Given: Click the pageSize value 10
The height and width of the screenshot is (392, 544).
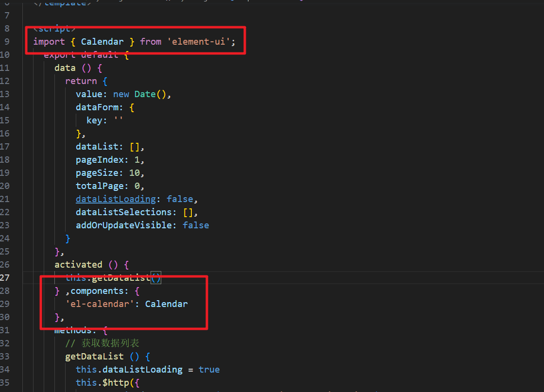Looking at the screenshot, I should click(x=135, y=172).
